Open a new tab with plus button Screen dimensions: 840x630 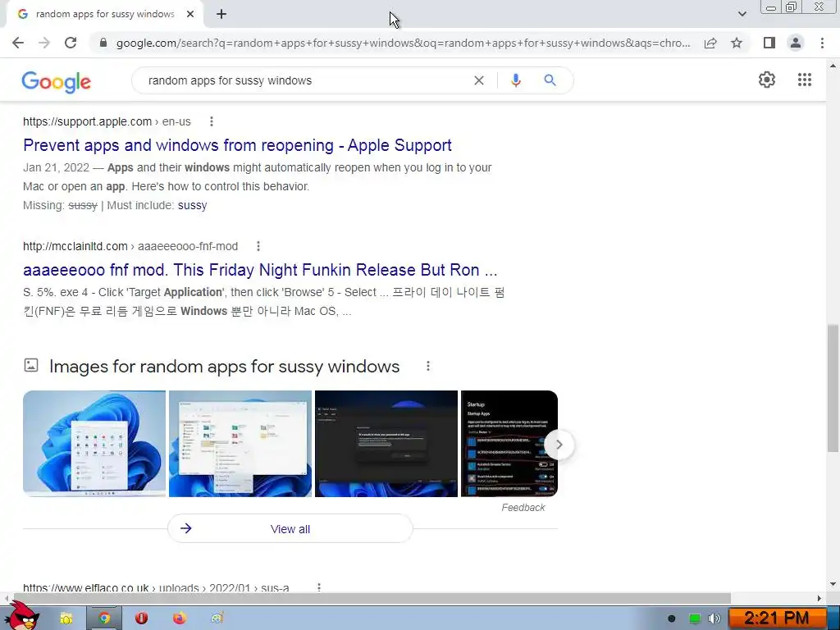[221, 15]
